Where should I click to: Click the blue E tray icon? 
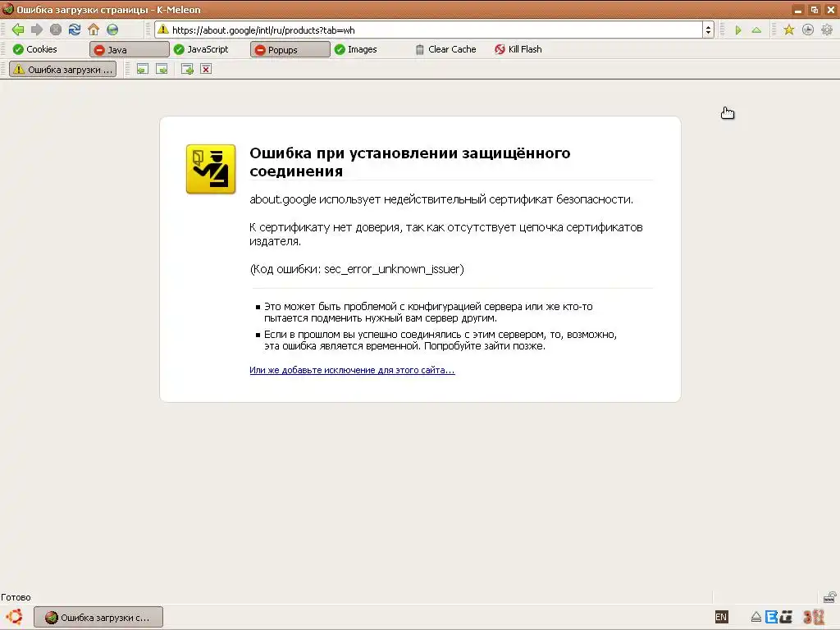771,617
